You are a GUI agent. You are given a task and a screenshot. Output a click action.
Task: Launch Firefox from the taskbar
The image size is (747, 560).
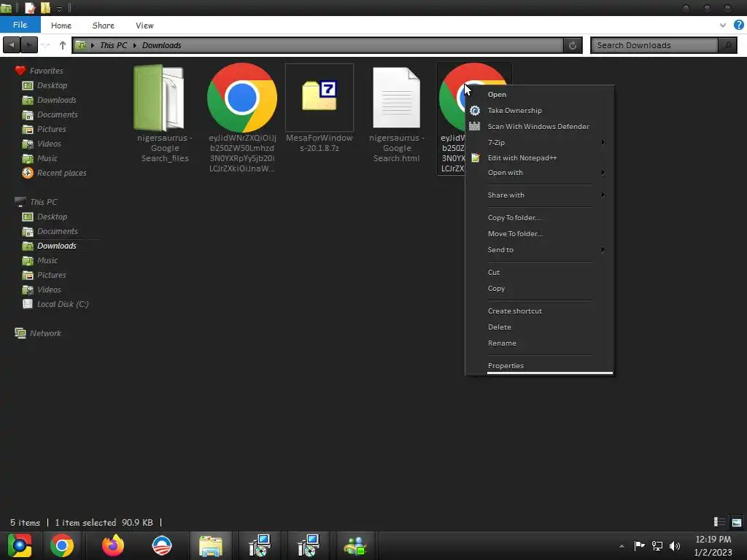(113, 545)
